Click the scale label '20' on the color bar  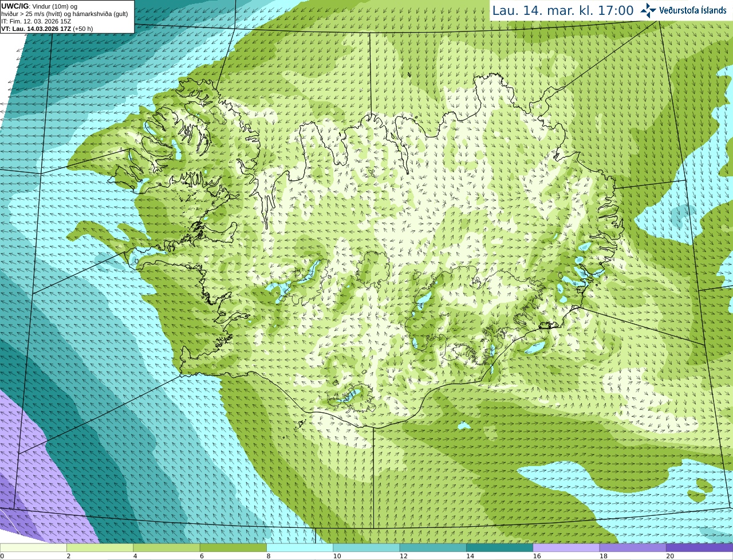point(670,556)
